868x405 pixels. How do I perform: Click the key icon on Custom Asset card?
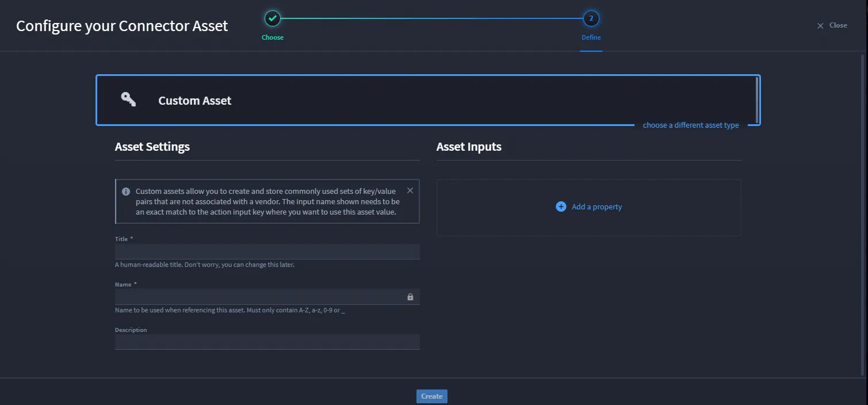(x=128, y=99)
